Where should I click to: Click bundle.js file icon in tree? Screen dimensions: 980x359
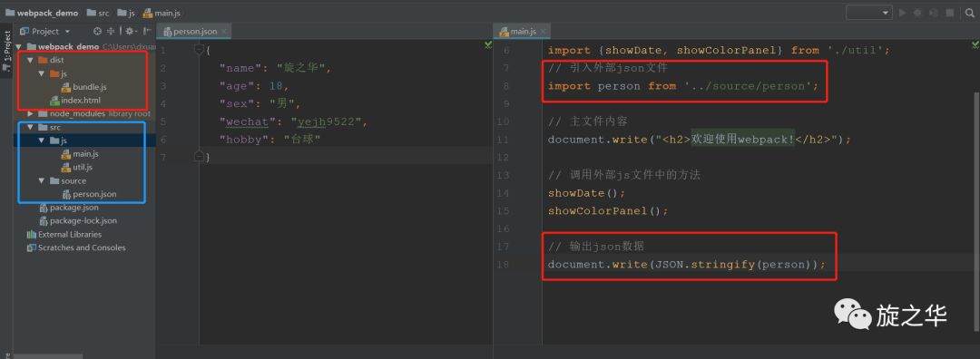click(x=66, y=87)
